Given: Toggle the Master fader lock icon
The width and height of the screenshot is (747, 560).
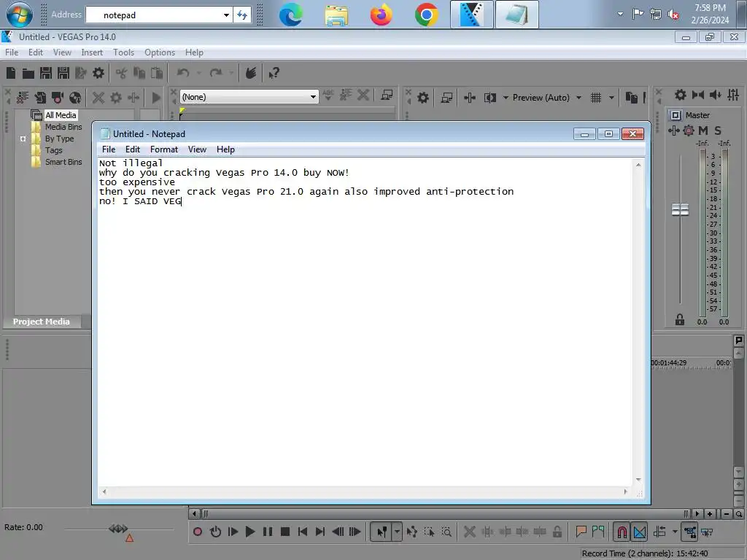Looking at the screenshot, I should (680, 319).
